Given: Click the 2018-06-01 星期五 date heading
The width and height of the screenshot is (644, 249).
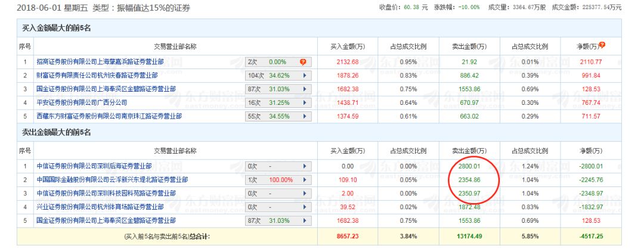Looking at the screenshot, I should pos(53,7).
